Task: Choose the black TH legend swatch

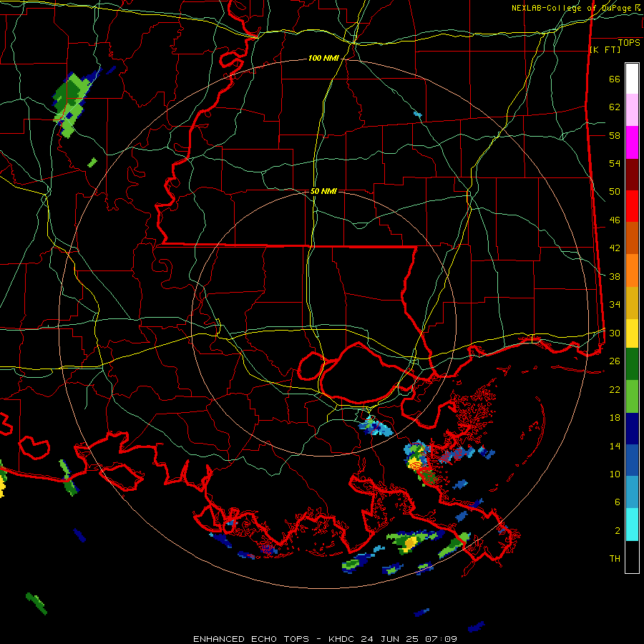Action: pyautogui.click(x=632, y=557)
